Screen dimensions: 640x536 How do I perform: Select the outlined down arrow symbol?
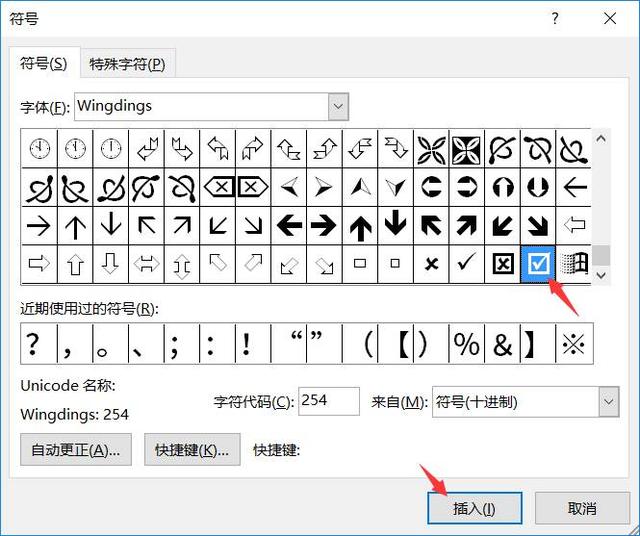pyautogui.click(x=111, y=264)
